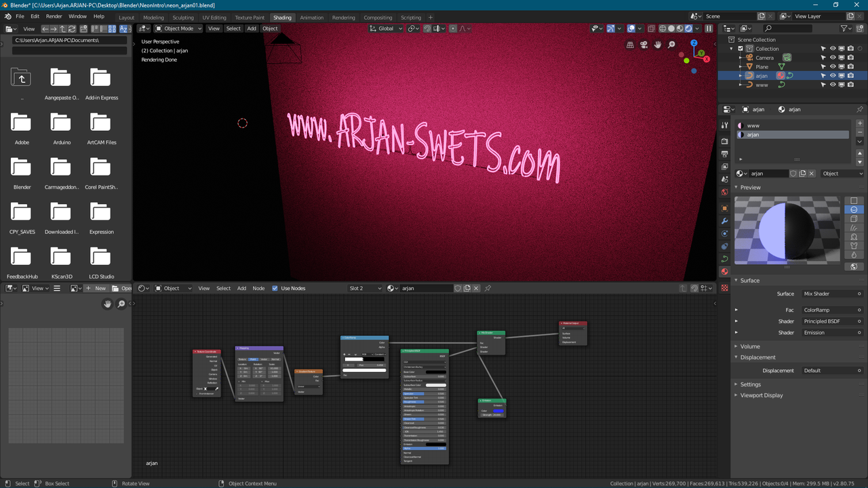Go to parent directory in file browser

63,29
